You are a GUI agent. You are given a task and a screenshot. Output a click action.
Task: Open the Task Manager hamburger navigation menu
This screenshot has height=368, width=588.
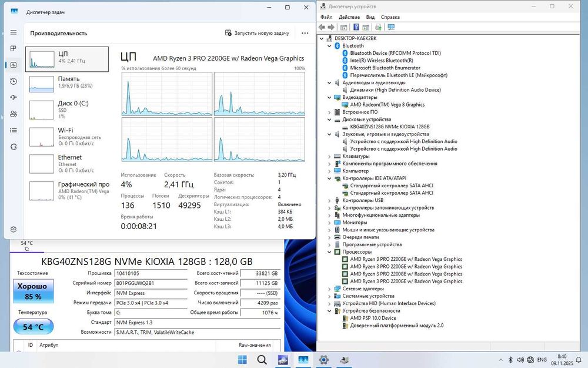click(14, 32)
